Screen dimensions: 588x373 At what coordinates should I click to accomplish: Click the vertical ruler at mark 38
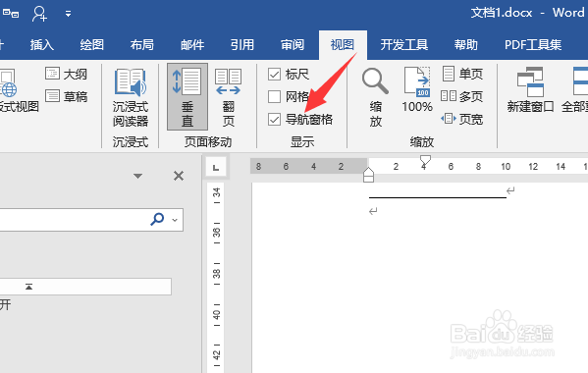pyautogui.click(x=217, y=274)
